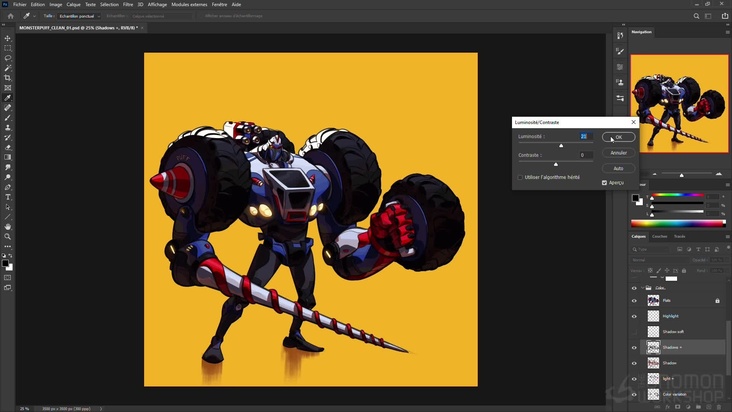The image size is (732, 412).
Task: Hide the Highlight layer
Action: [x=634, y=316]
